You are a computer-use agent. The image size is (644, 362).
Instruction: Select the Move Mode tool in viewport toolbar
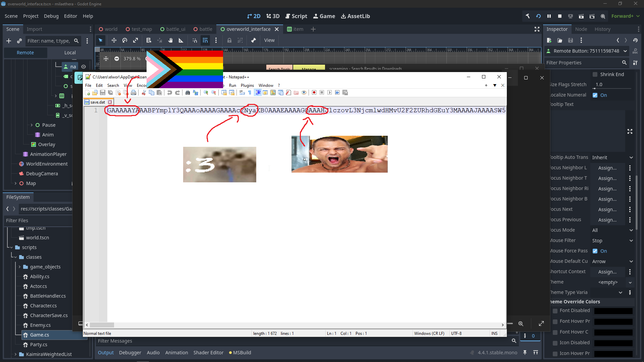tap(114, 40)
